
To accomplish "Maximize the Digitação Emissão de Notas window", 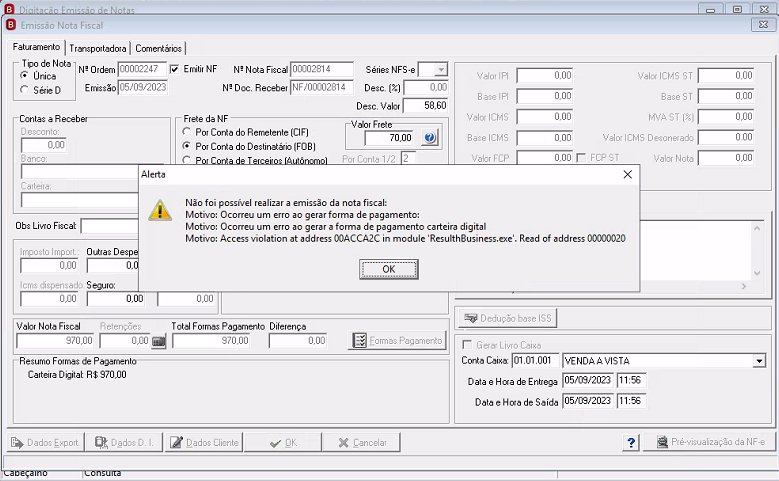I will coord(737,9).
